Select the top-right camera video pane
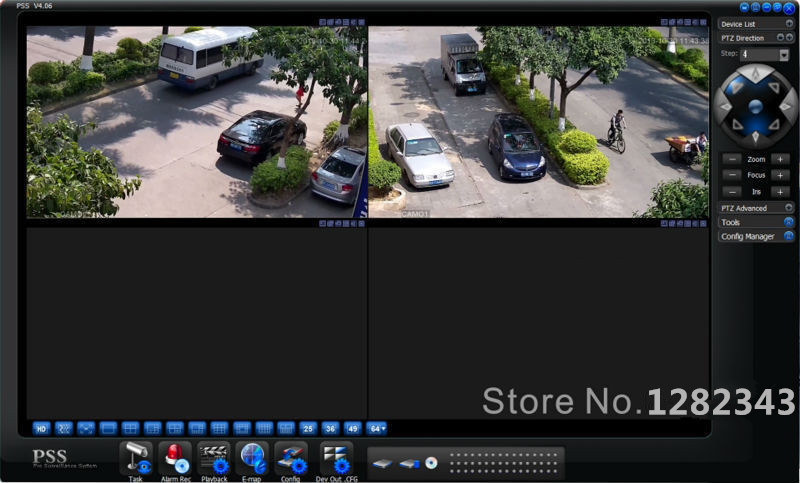 point(538,121)
